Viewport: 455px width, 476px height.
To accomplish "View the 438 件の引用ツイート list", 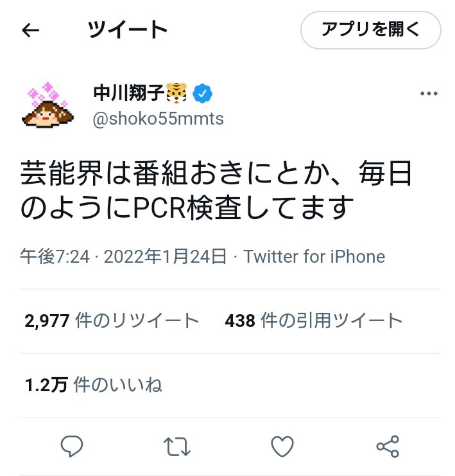I will tap(314, 321).
